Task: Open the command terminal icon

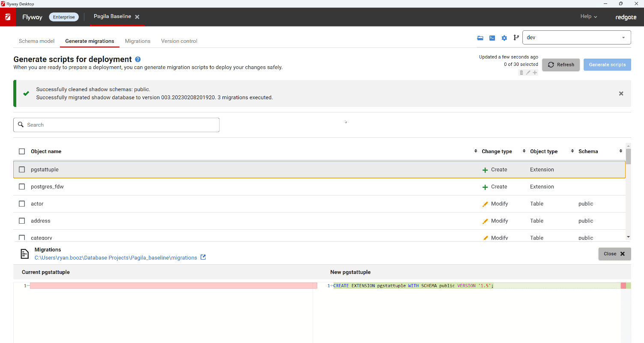Action: [x=492, y=38]
